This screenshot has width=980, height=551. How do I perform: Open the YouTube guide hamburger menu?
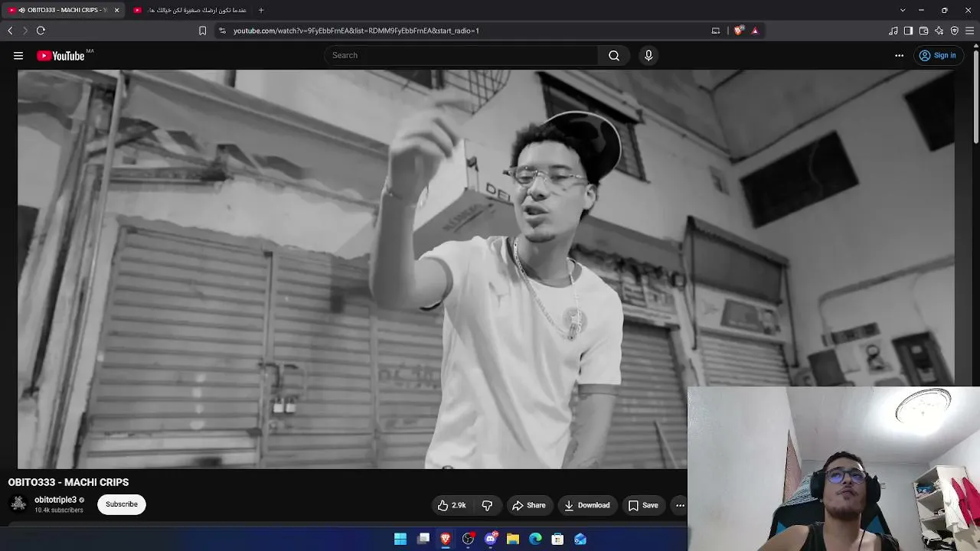tap(18, 55)
